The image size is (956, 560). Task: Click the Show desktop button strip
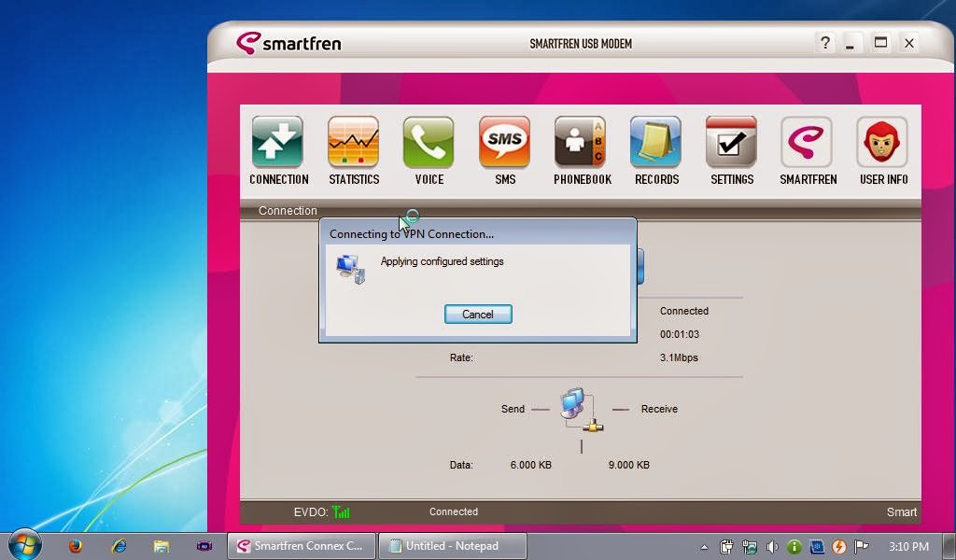click(x=949, y=547)
